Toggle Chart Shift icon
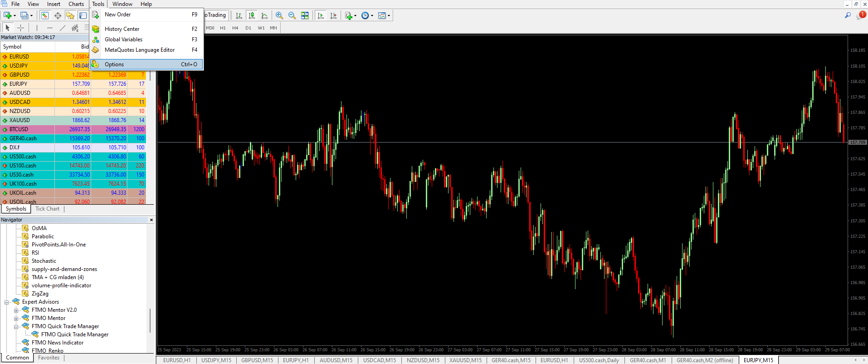This screenshot has height=364, width=868. pyautogui.click(x=333, y=15)
